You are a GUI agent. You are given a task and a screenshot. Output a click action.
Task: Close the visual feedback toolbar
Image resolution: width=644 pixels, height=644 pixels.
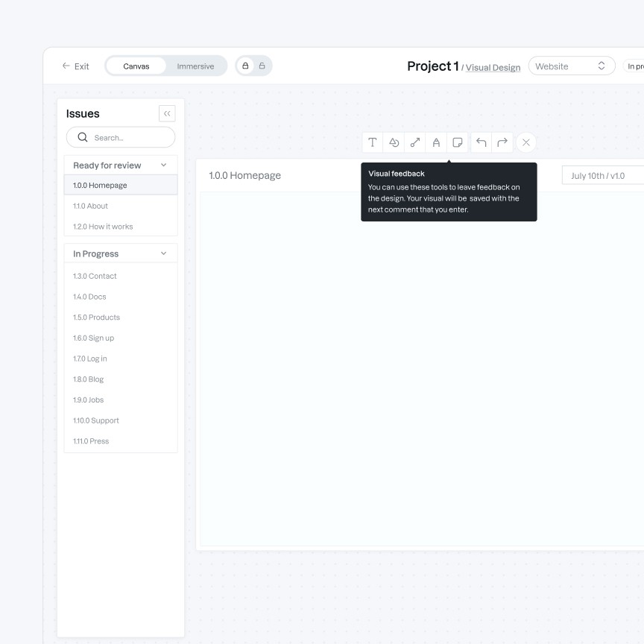pyautogui.click(x=526, y=142)
